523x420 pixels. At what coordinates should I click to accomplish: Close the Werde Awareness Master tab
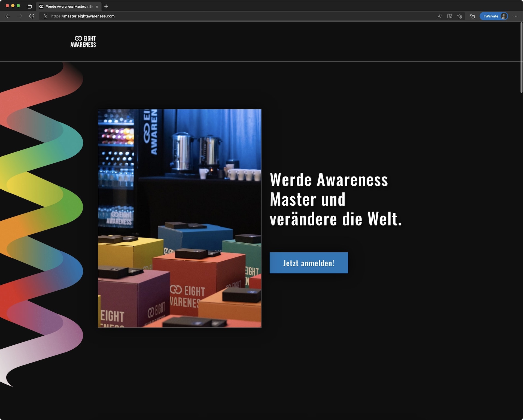click(97, 7)
